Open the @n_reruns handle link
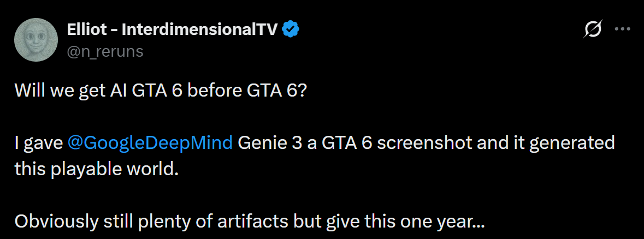Screen dimensions: 644x239 pyautogui.click(x=104, y=51)
